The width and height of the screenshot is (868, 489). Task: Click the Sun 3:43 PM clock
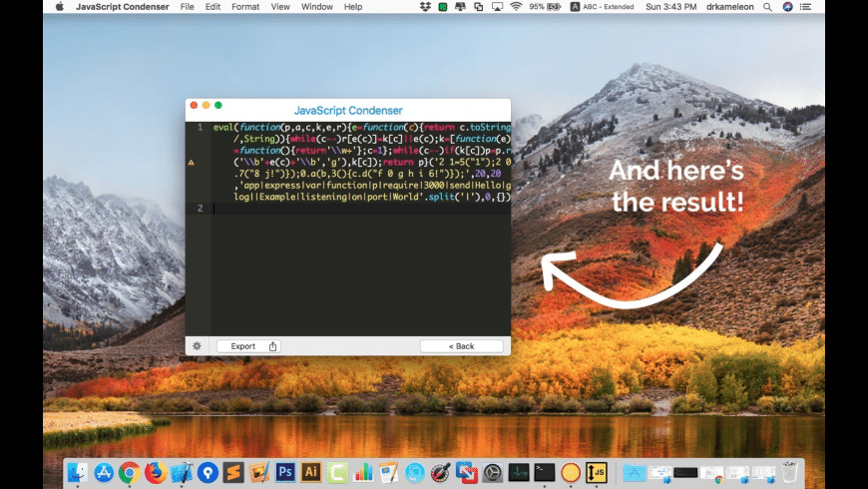[x=670, y=7]
